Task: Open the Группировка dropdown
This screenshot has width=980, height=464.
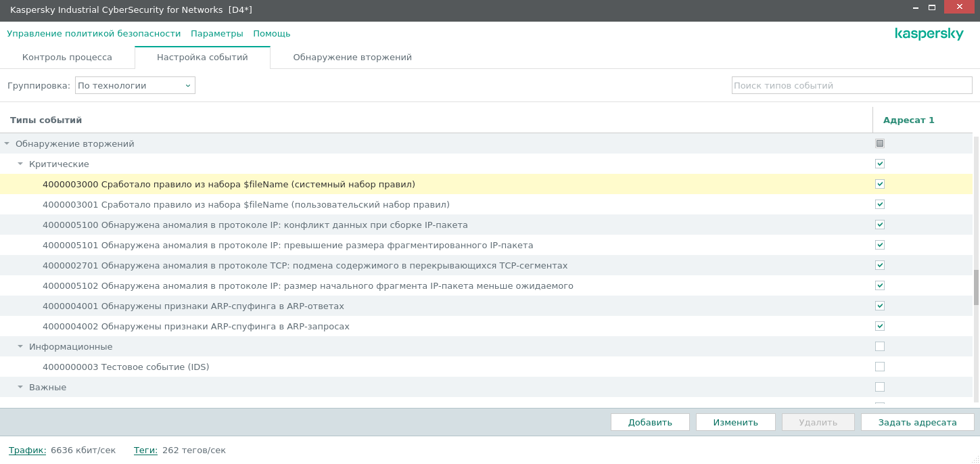Action: (x=135, y=85)
